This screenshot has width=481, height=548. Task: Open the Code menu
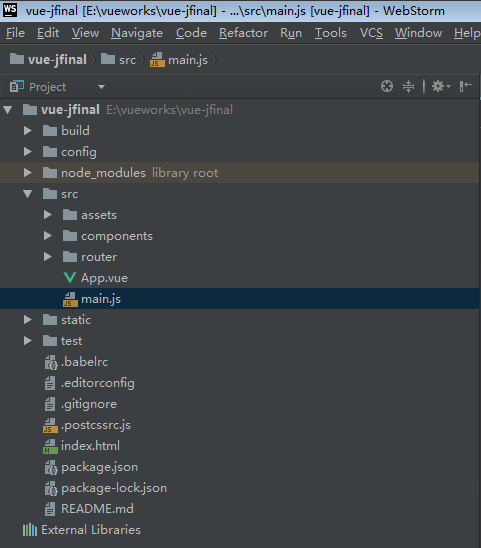point(191,33)
